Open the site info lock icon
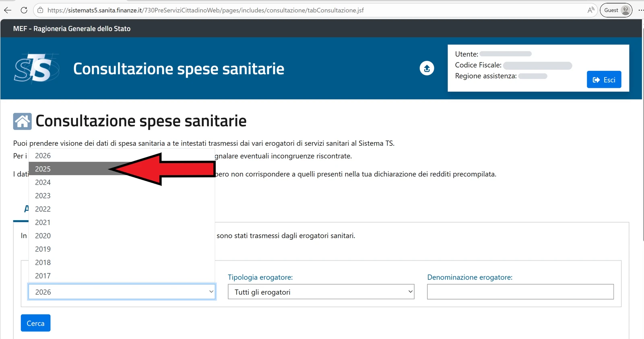Screen dimensions: 644x339 [40, 10]
